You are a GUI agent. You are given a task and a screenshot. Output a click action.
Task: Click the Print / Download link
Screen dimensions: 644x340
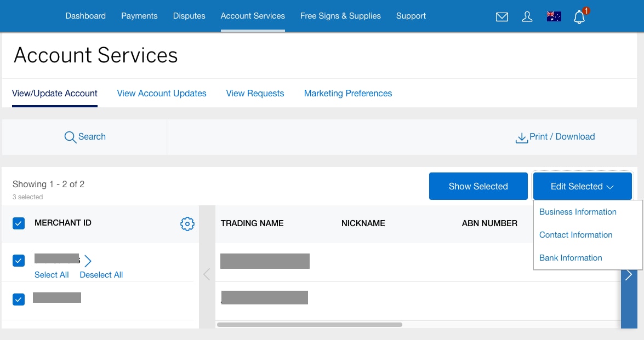[x=562, y=136]
